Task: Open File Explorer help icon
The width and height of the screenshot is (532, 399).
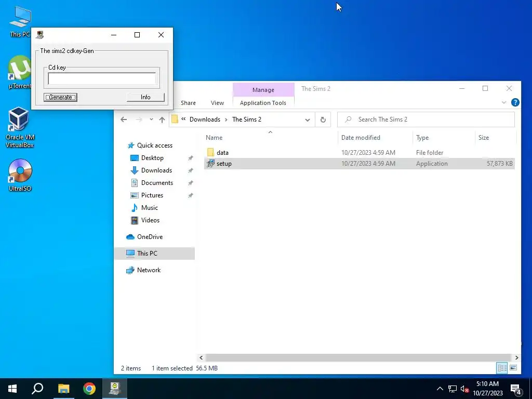Action: [515, 102]
